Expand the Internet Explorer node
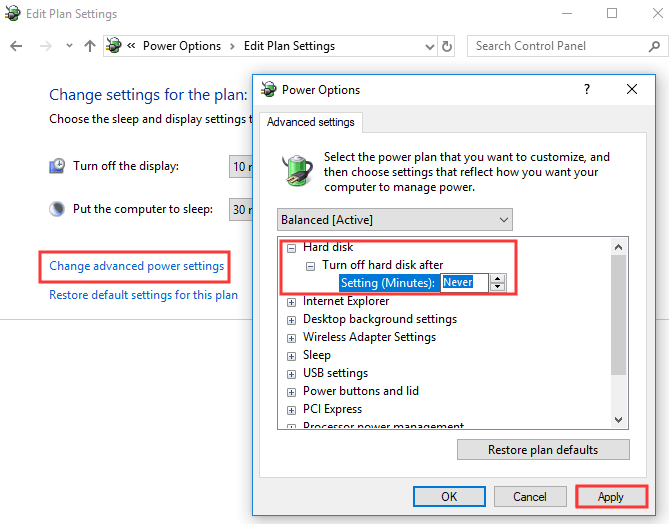The width and height of the screenshot is (669, 524). pos(292,301)
